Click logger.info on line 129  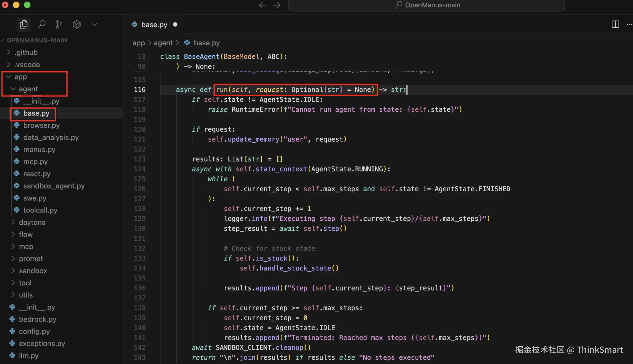pos(246,219)
